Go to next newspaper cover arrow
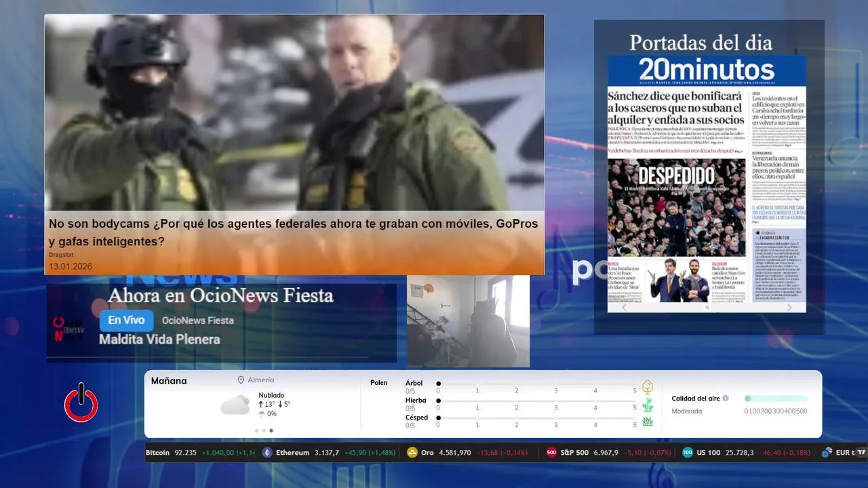This screenshot has width=868, height=488. (789, 307)
